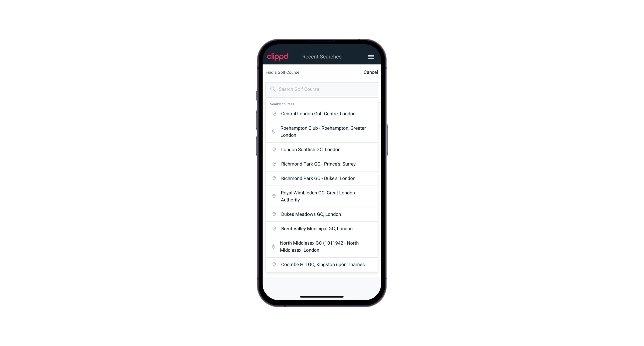Screen dimensions: 644x346
Task: Open Recent Searches section header
Action: coord(322,57)
